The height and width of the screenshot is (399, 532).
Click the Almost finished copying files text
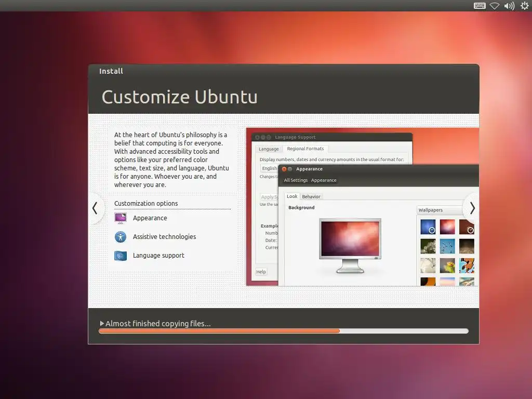point(158,324)
